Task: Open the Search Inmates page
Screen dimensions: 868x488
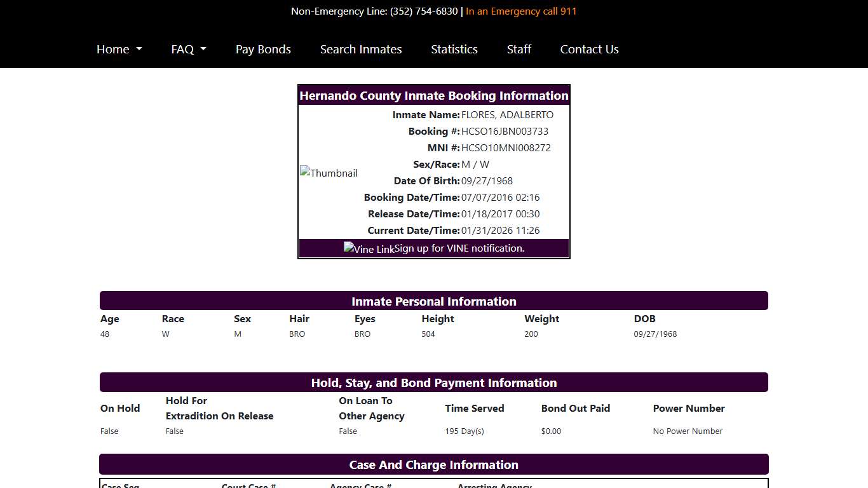Action: pos(361,49)
